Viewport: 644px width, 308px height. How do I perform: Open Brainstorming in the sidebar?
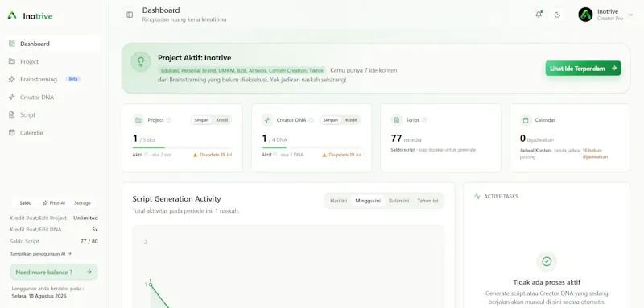click(x=53, y=79)
